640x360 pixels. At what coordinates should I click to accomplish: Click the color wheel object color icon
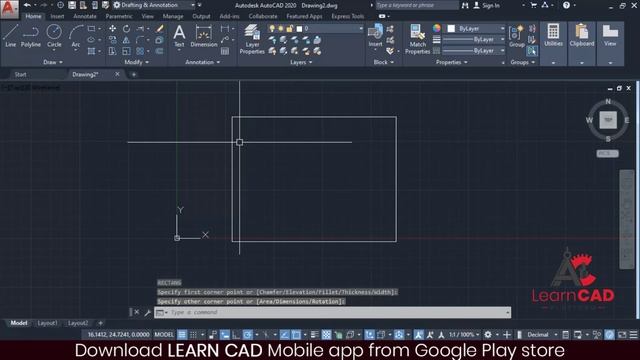(x=436, y=28)
